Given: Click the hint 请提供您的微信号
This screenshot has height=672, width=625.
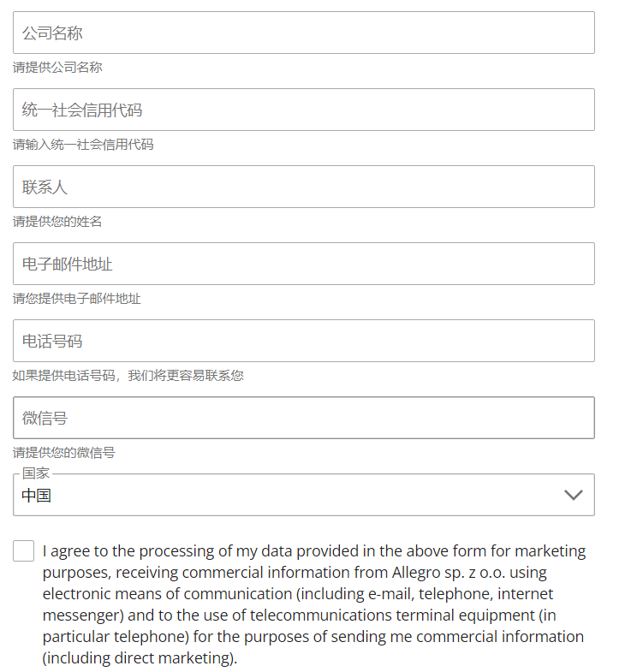Looking at the screenshot, I should pyautogui.click(x=64, y=453).
